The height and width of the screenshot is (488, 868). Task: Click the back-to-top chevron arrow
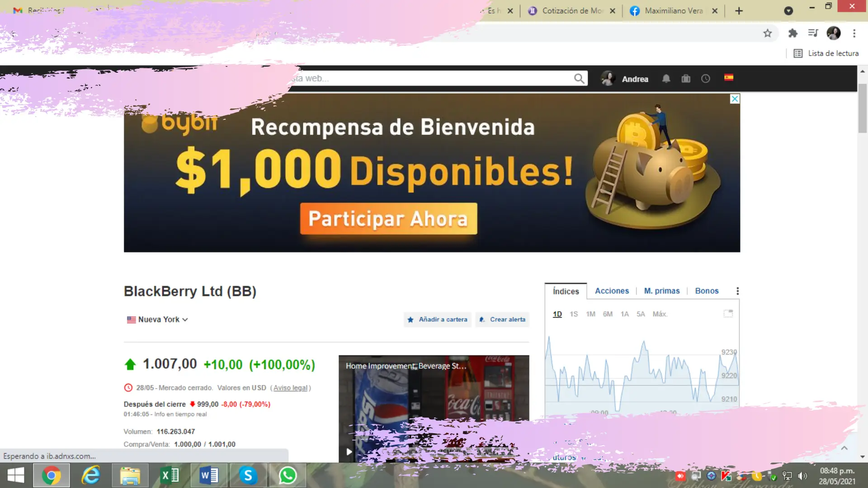click(844, 448)
